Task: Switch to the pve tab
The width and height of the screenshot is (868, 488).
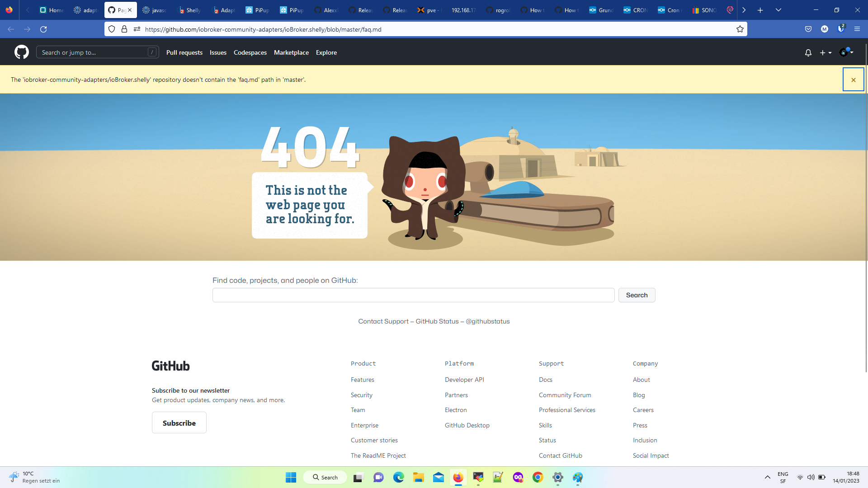Action: pos(429,10)
